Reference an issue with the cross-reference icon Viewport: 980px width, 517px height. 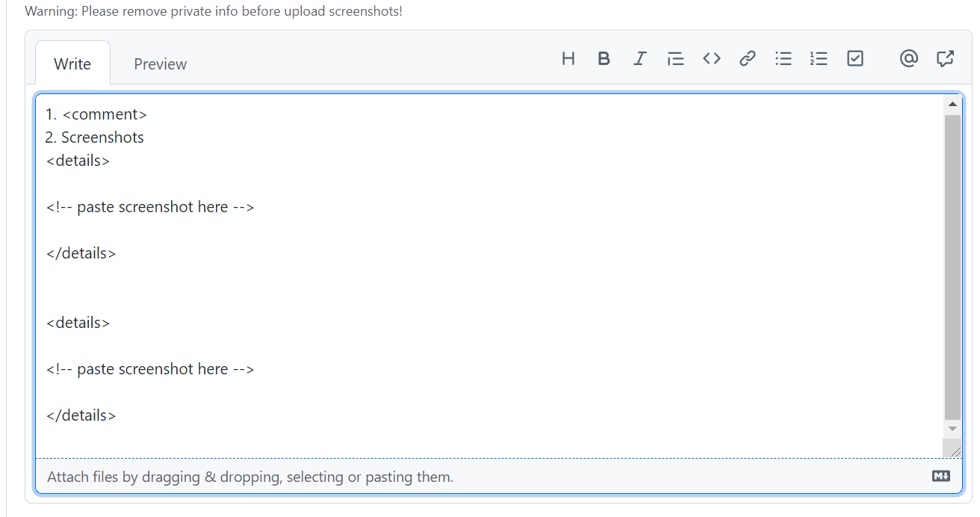pyautogui.click(x=945, y=58)
